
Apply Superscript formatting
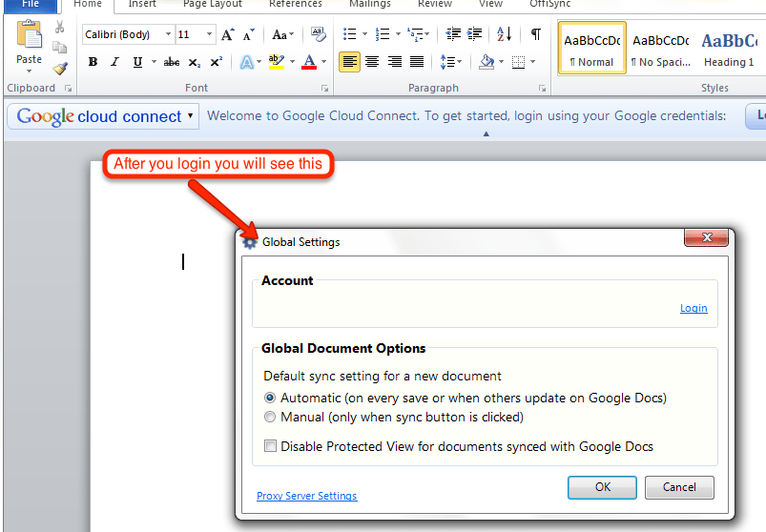tap(216, 62)
